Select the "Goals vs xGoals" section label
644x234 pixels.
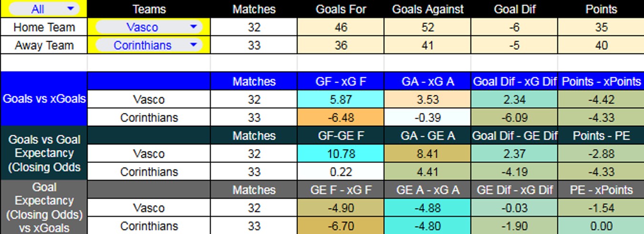pos(44,99)
